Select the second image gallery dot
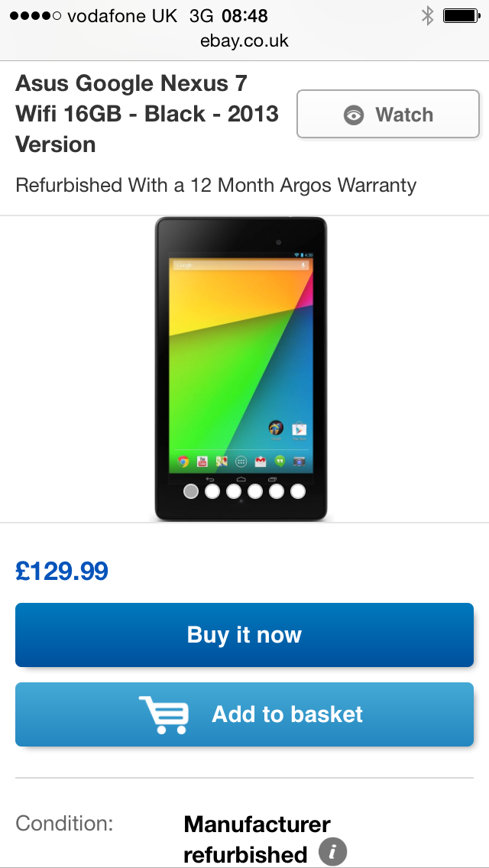The width and height of the screenshot is (489, 868). (212, 491)
